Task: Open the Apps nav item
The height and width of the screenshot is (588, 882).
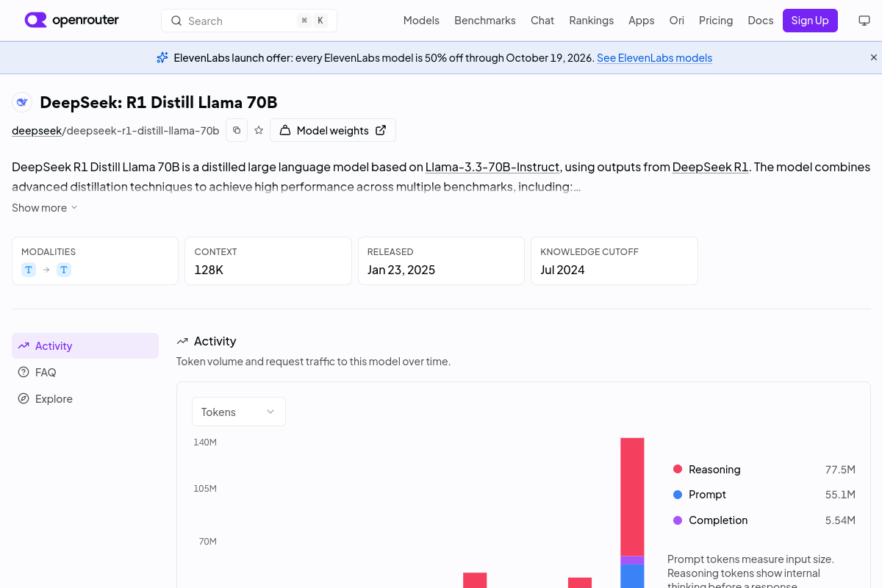Action: (x=641, y=21)
